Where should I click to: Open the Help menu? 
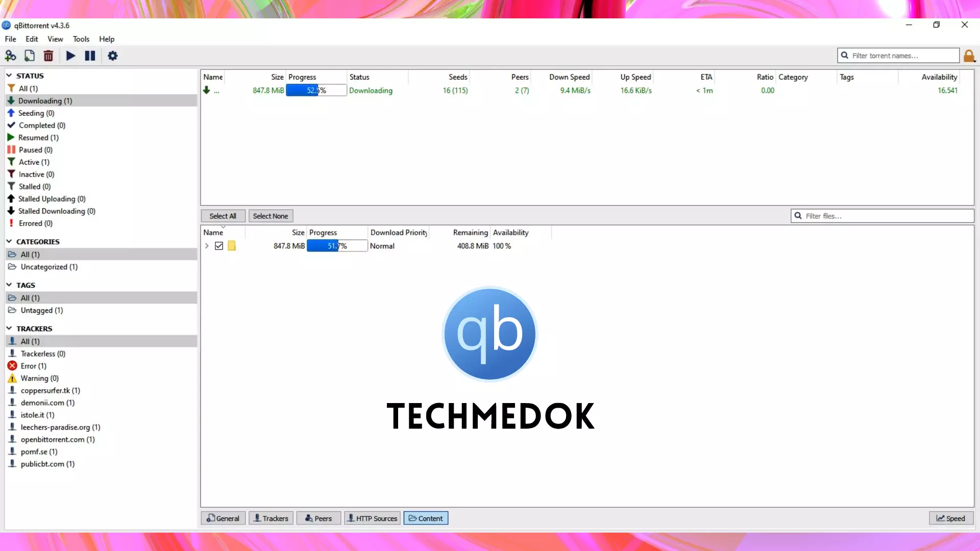click(x=107, y=39)
